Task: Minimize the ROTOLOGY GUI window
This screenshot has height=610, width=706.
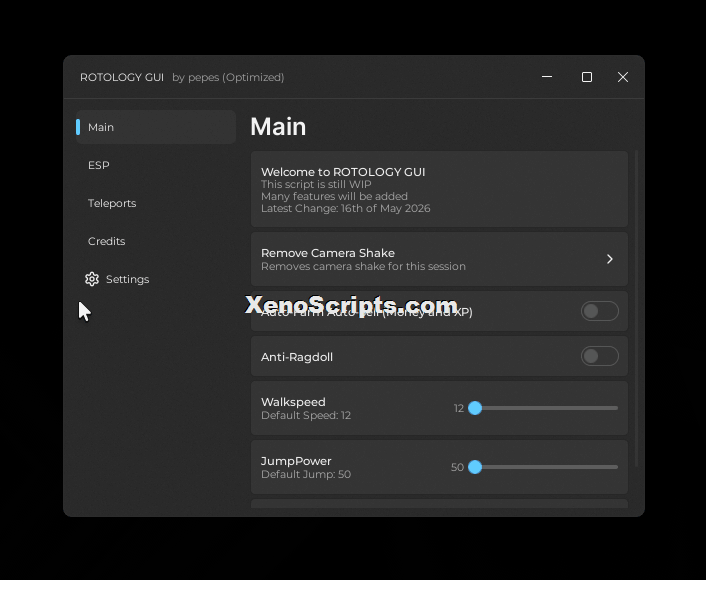Action: coord(547,77)
